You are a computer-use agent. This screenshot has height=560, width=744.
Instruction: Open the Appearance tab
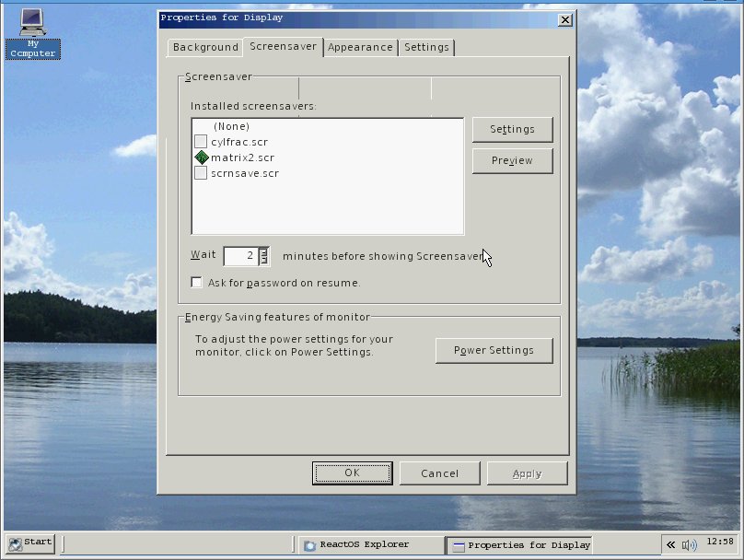360,48
